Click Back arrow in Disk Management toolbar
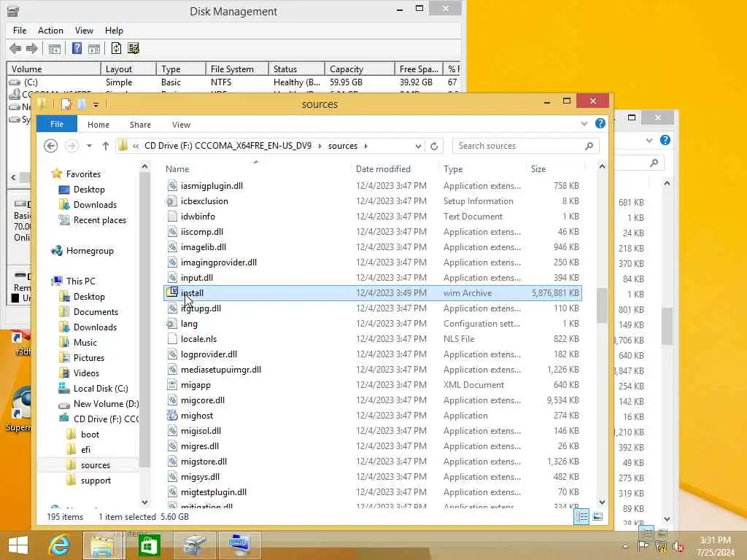 coord(15,48)
